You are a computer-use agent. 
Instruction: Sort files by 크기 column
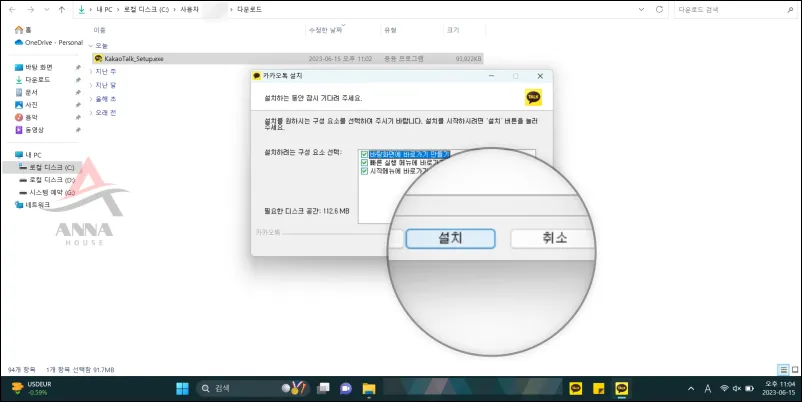(x=453, y=30)
